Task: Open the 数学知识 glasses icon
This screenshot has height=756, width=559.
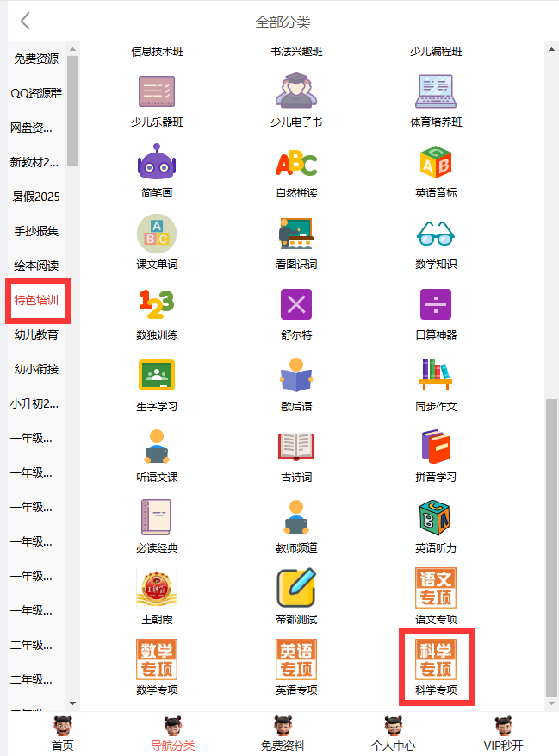Action: [x=436, y=234]
